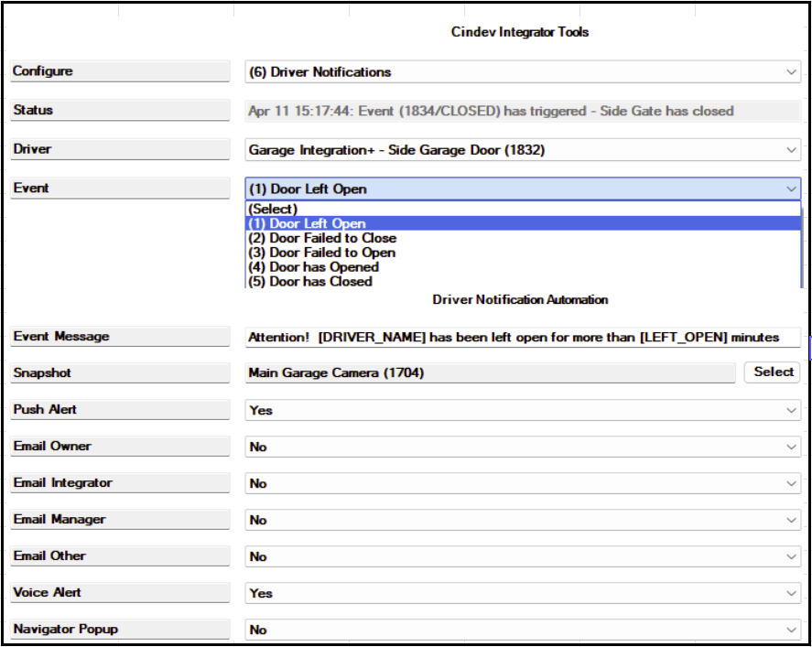Open the Configure dropdown showing Driver Notifications
The image size is (812, 647).
523,72
